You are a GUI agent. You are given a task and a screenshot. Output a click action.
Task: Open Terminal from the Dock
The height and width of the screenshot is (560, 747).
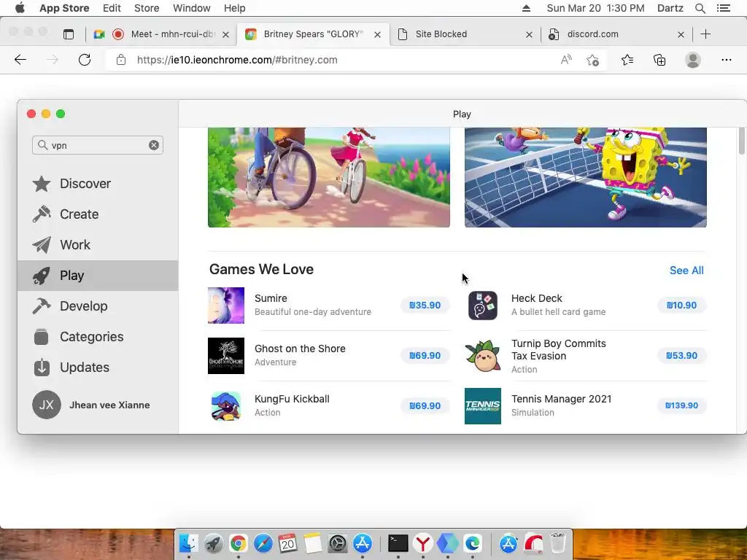point(398,543)
